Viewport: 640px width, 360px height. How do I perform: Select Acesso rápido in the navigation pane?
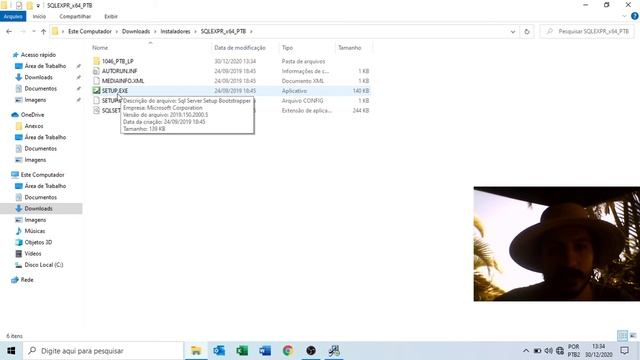[38, 55]
